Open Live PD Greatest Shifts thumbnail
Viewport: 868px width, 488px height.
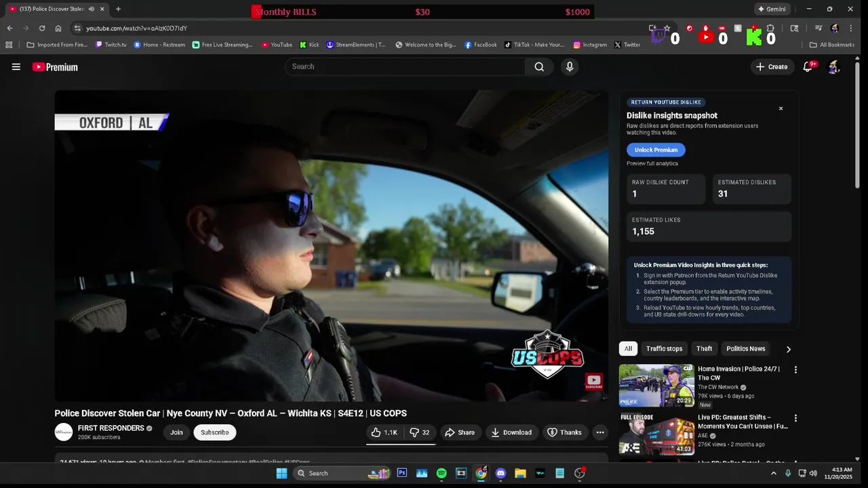656,434
